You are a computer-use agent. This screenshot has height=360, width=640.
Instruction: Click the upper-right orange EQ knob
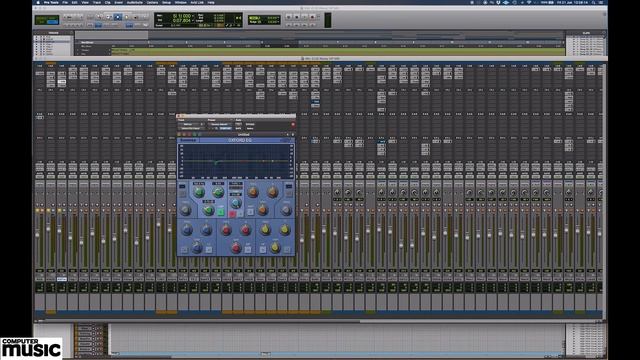(x=273, y=192)
